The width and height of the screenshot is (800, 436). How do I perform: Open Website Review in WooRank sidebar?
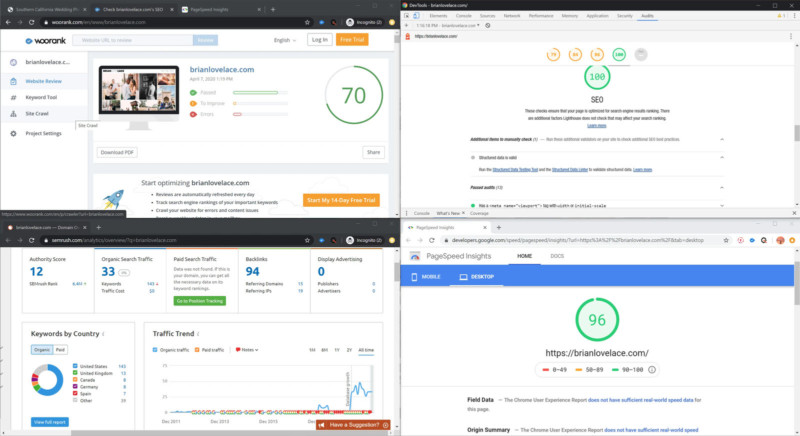(43, 81)
